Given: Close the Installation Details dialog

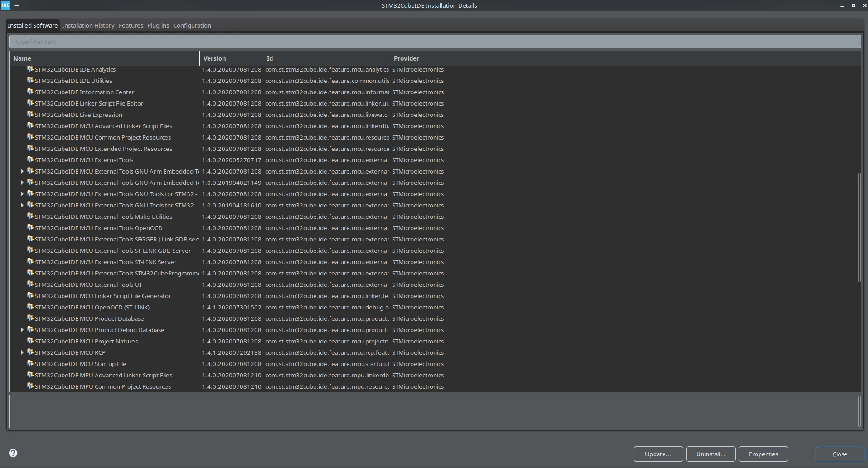Looking at the screenshot, I should [840, 454].
